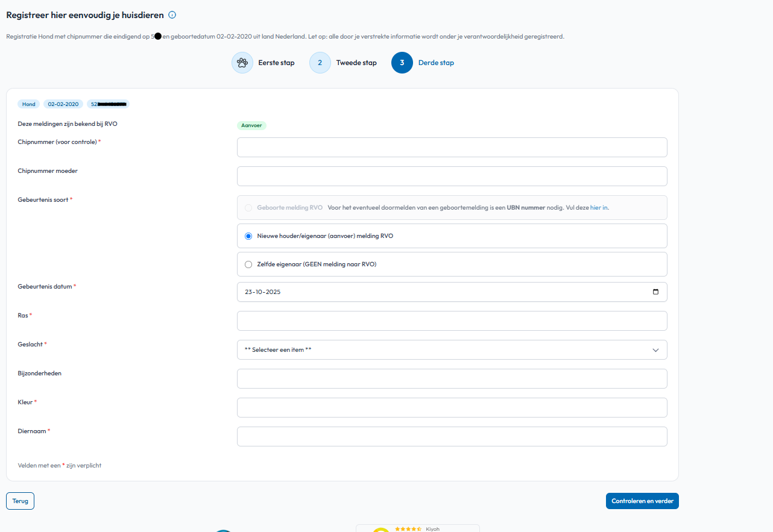Select the Geboorte melding RVO radio option
Screen dimensions: 773x532
tap(248, 208)
